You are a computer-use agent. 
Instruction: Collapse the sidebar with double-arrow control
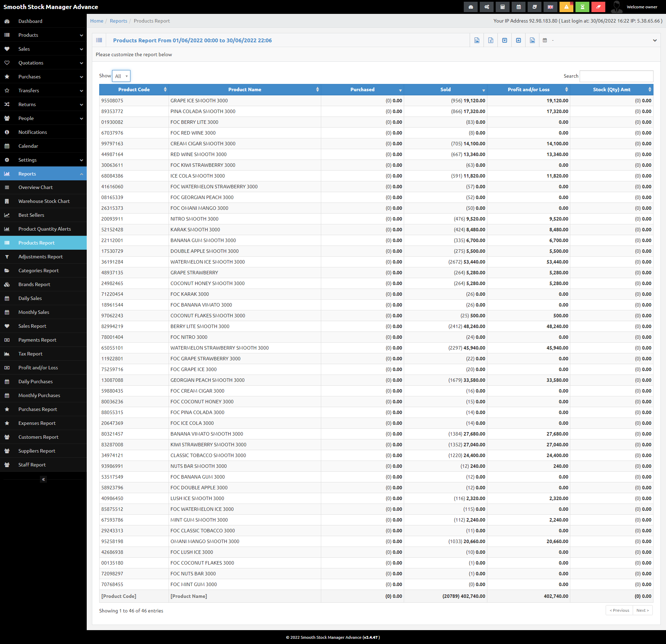pos(43,479)
